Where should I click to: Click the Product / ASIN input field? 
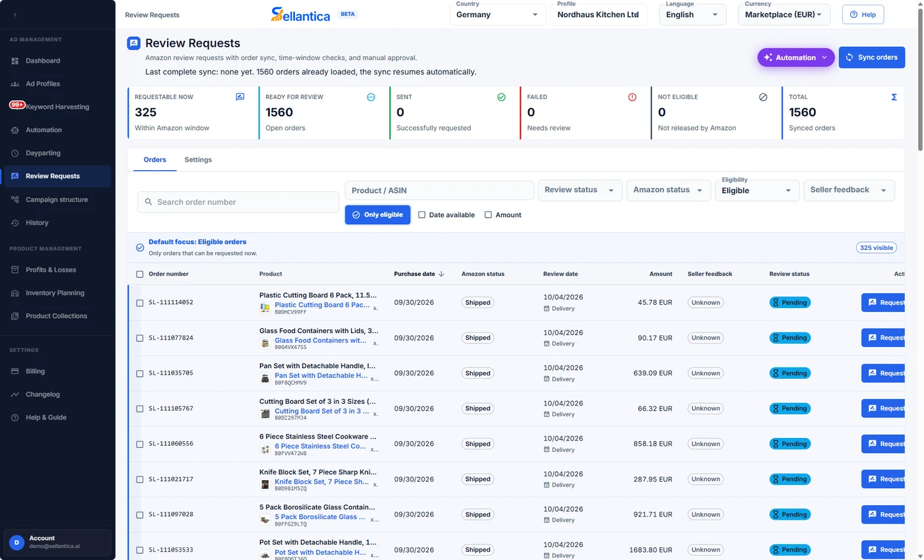[x=439, y=191]
